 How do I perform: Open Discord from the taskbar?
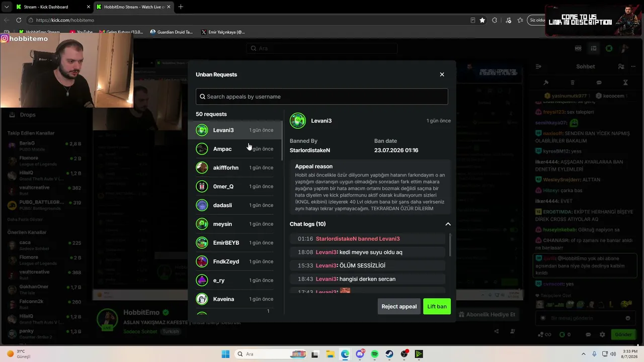[360, 354]
